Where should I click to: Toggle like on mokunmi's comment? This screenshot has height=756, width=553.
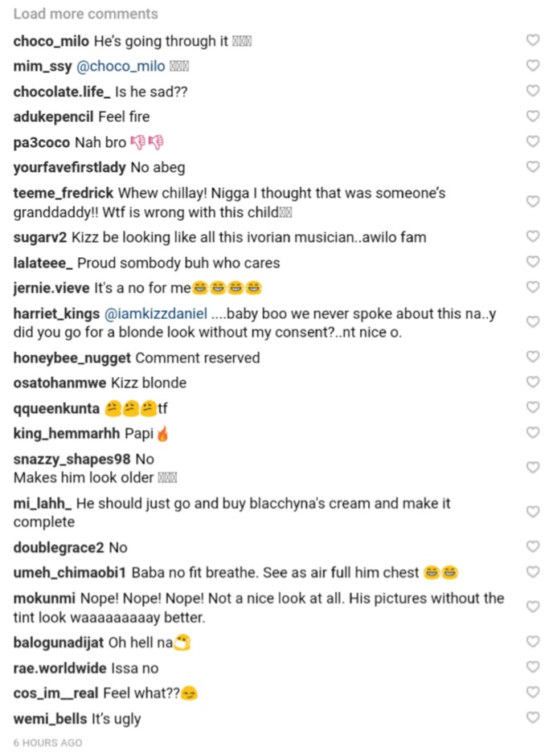(532, 607)
